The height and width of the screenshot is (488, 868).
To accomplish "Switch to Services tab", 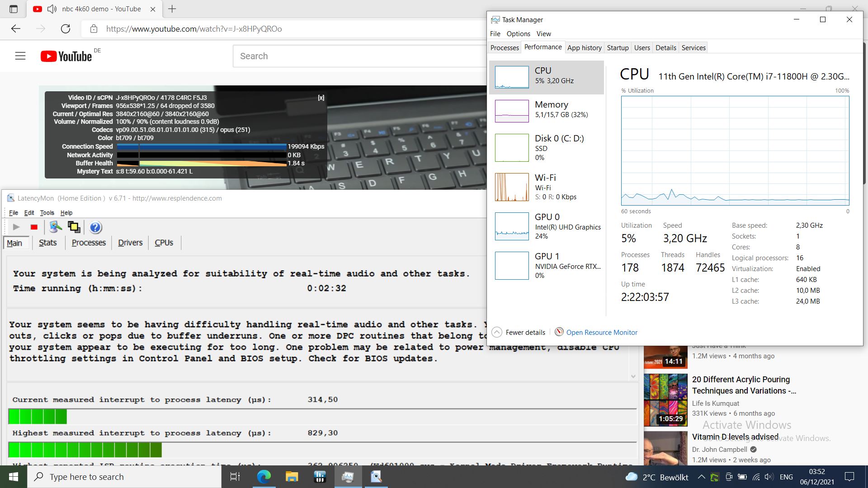I will [x=693, y=47].
